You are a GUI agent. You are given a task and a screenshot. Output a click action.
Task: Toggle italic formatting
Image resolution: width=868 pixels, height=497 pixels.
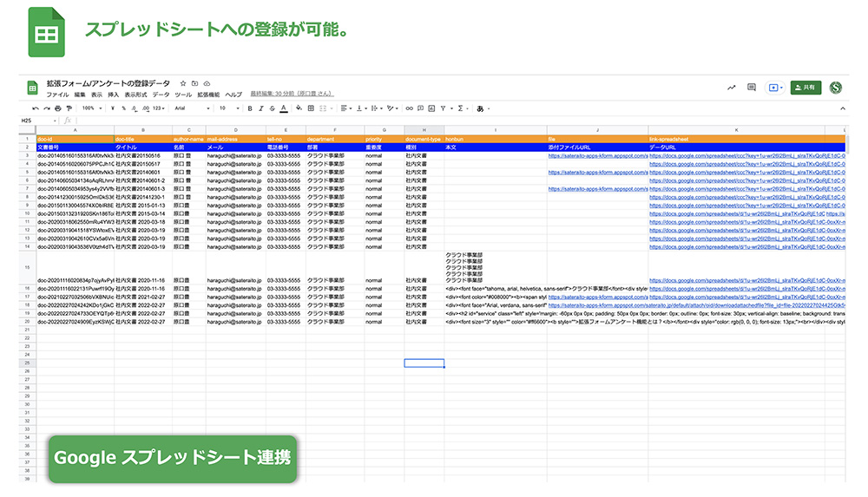coord(260,108)
